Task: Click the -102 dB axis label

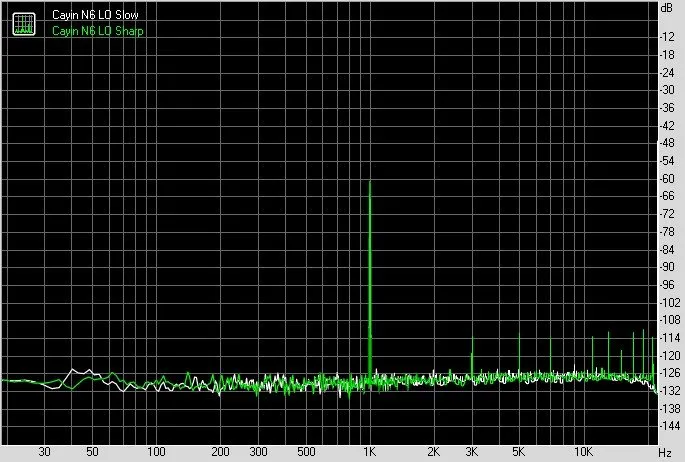Action: click(x=670, y=302)
